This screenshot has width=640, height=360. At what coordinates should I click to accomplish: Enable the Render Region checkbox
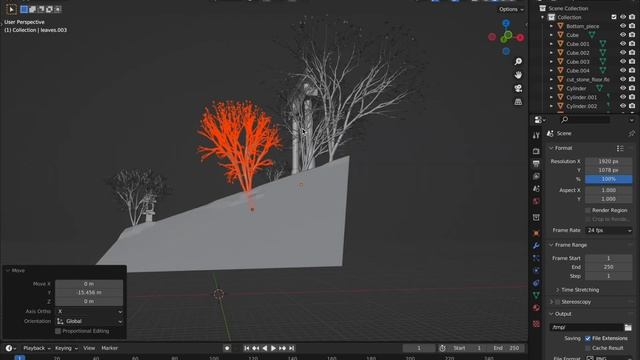point(588,210)
